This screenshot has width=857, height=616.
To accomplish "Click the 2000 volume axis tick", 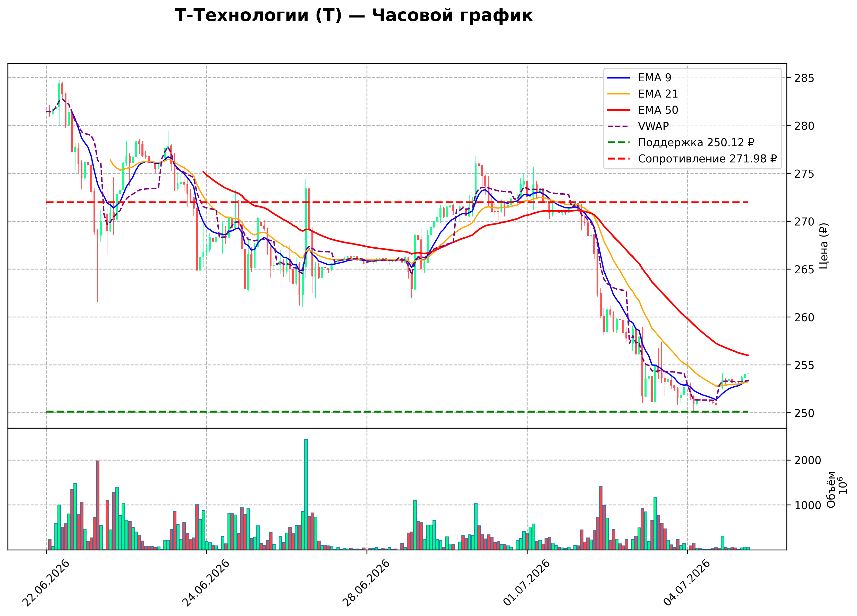I will (808, 461).
